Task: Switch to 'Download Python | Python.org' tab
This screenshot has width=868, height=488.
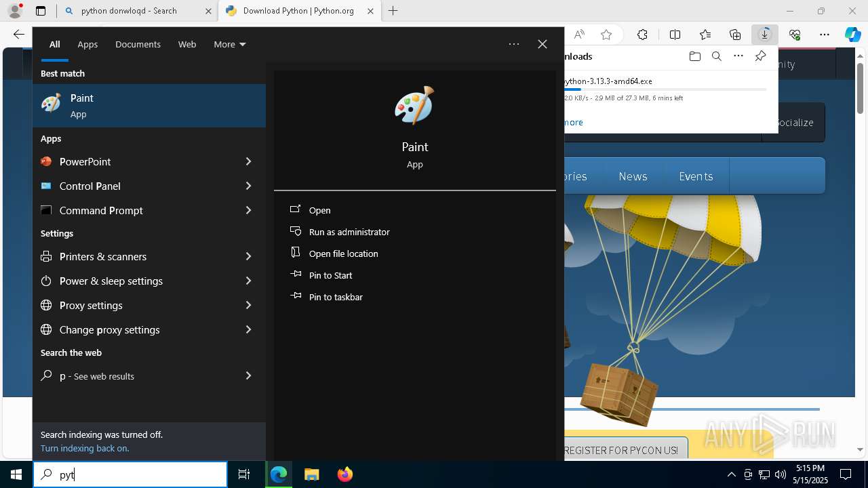Action: click(x=299, y=11)
